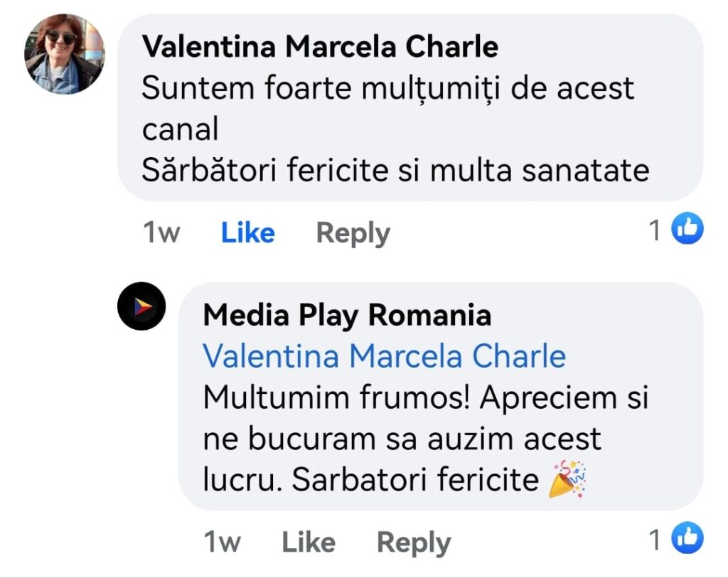Show reaction count 1 on Valentina's comment

pos(655,230)
